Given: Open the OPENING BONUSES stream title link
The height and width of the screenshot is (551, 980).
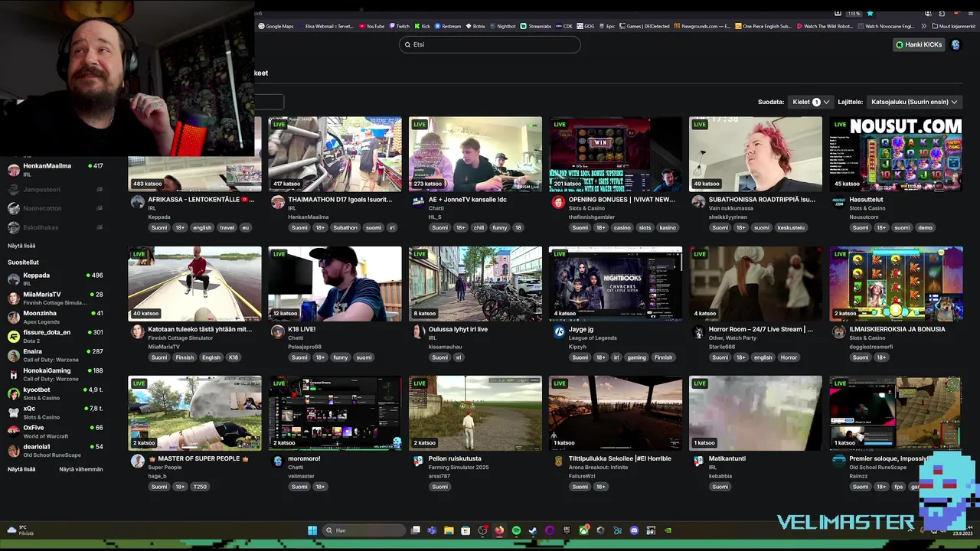Looking at the screenshot, I should pyautogui.click(x=622, y=200).
